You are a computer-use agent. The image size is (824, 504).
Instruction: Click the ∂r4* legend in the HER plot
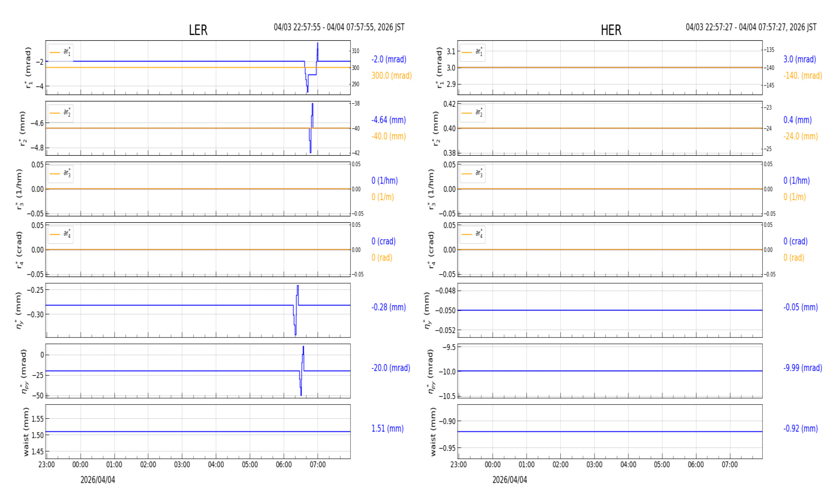coord(472,234)
